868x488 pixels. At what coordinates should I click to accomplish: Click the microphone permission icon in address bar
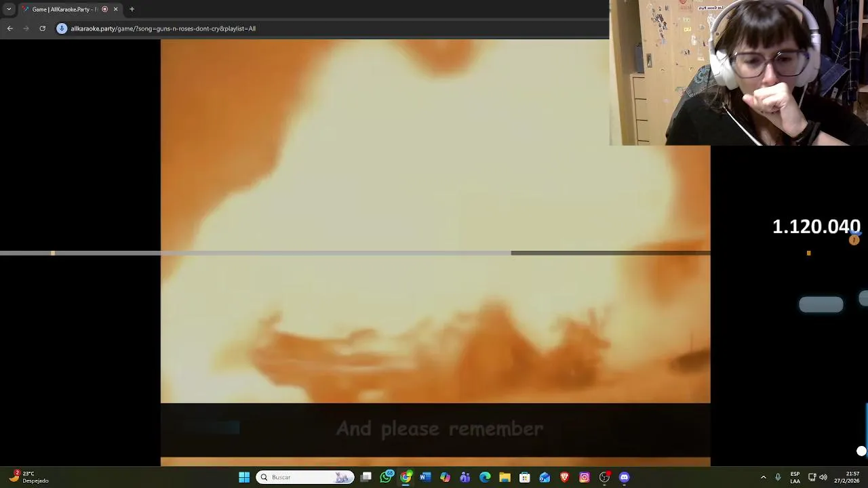tap(62, 28)
